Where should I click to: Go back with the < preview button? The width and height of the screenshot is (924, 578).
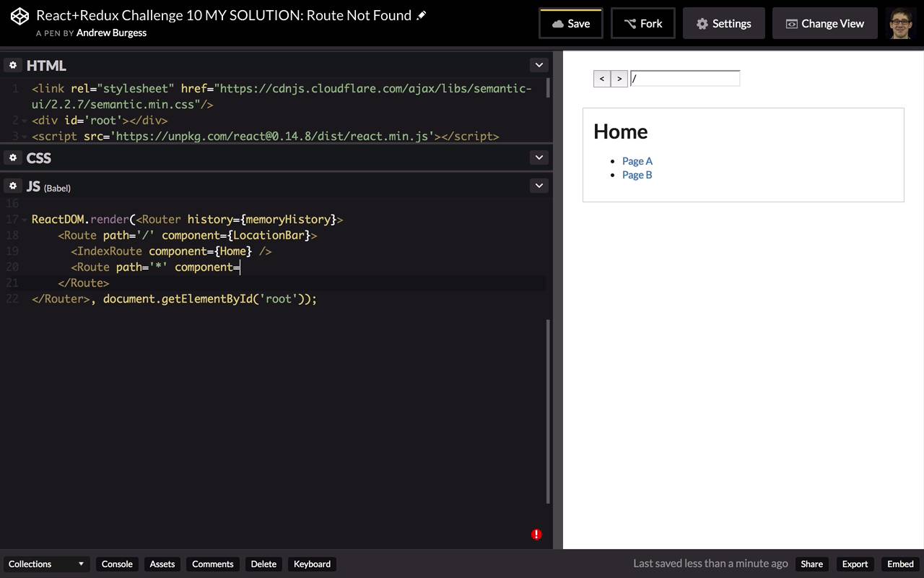pyautogui.click(x=602, y=79)
